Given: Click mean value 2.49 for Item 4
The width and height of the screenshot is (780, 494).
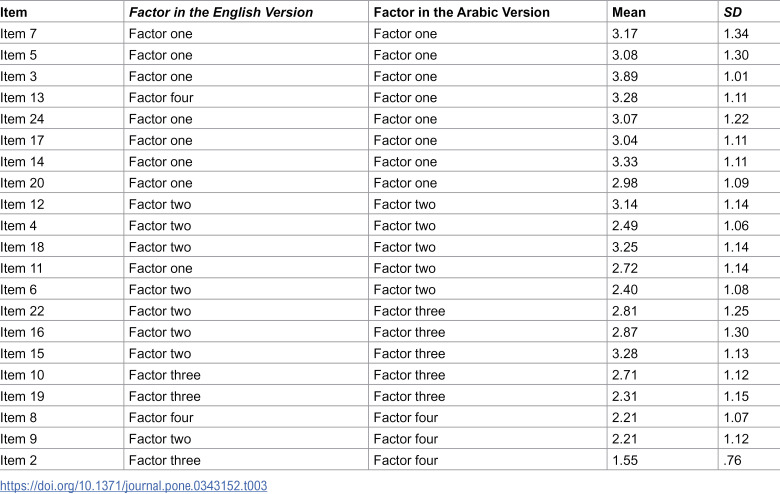Looking at the screenshot, I should pos(625,226).
